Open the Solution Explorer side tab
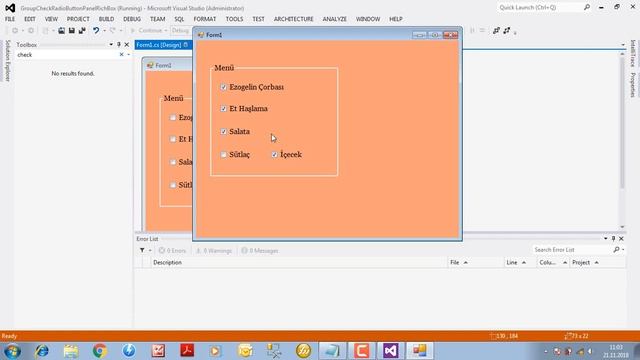The width and height of the screenshot is (640, 360). (7, 61)
